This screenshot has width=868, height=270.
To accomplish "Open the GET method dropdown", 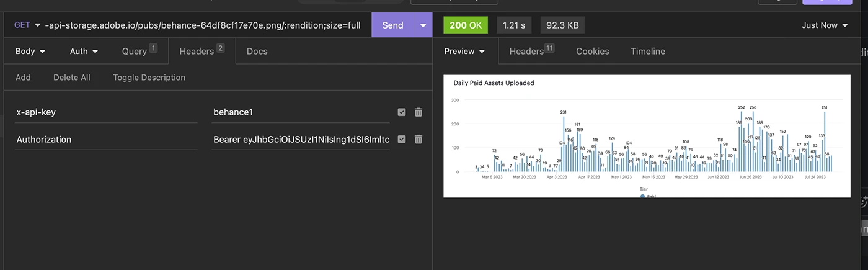I will click(x=27, y=25).
